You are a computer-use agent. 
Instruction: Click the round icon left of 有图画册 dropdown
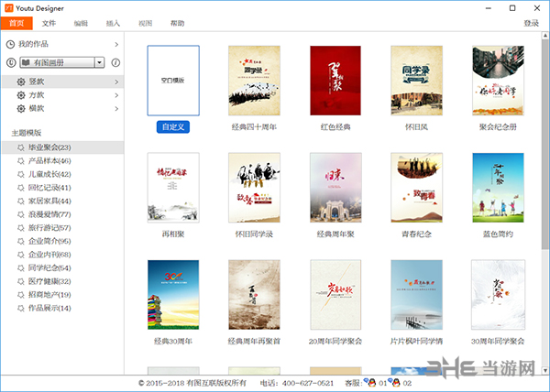click(11, 62)
